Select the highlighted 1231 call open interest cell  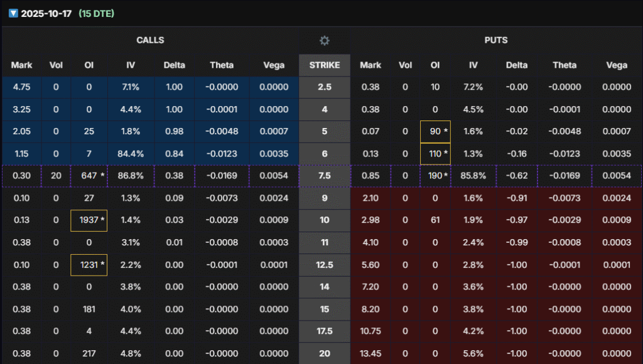pyautogui.click(x=89, y=265)
